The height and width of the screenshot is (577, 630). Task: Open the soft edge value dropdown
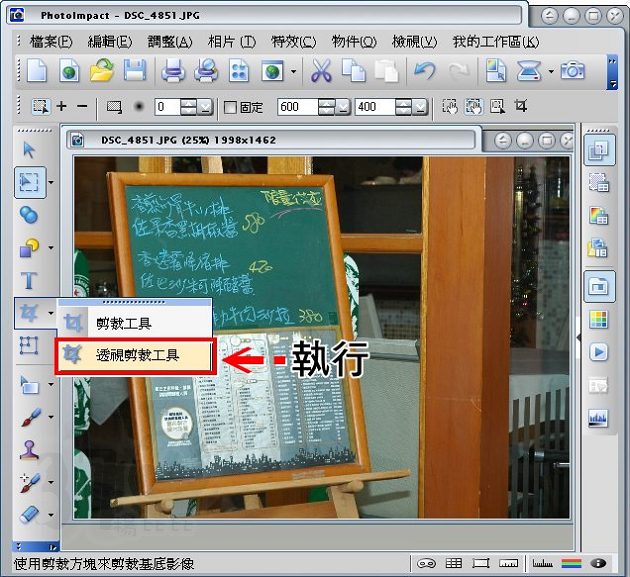click(205, 107)
